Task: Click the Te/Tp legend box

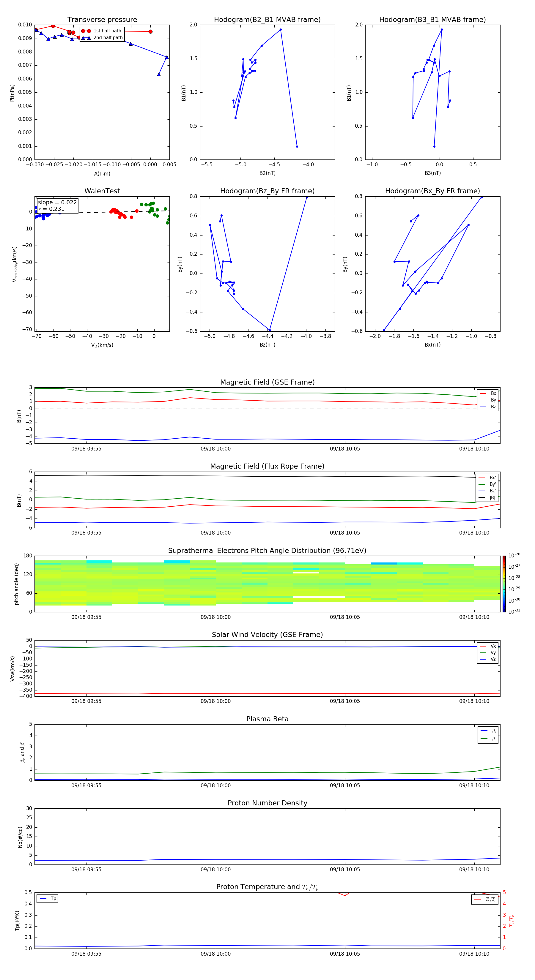Action: 485,900
